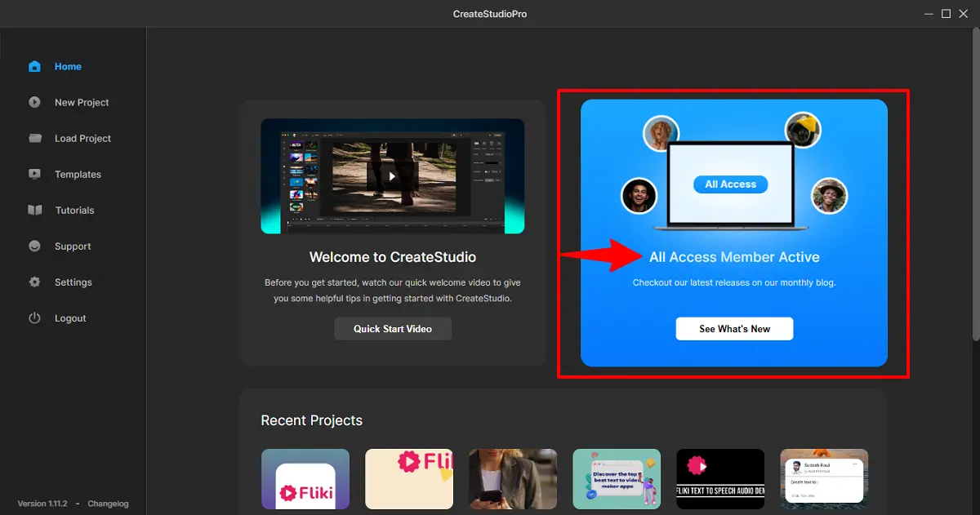The image size is (980, 515).
Task: Open the tweet-style recent project thumbnail
Action: tap(824, 478)
